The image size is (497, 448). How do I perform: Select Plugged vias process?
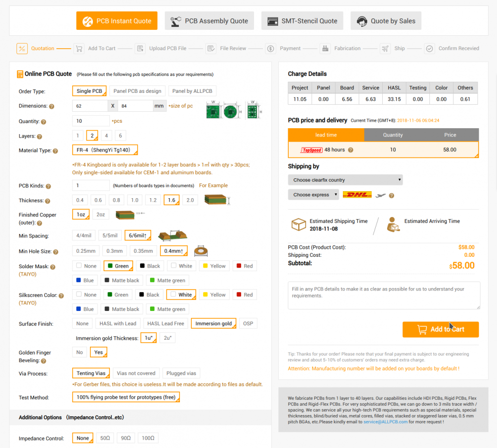pos(181,373)
